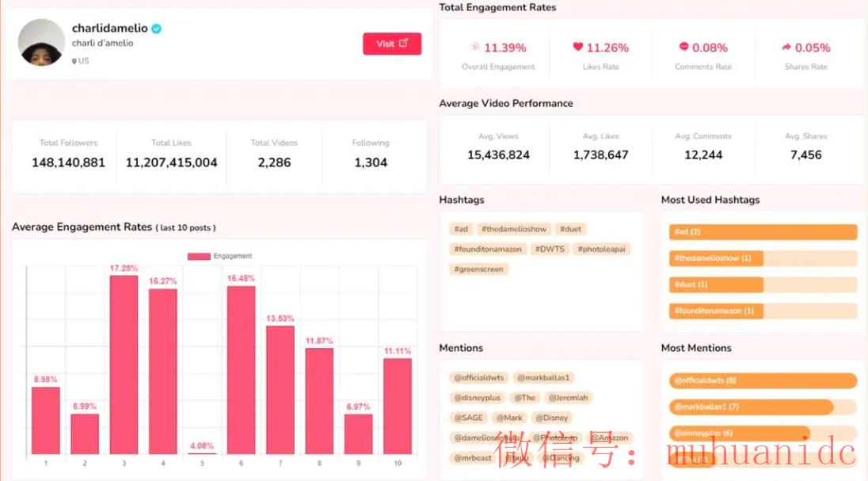This screenshot has width=868, height=481.
Task: Click the Visit button
Action: click(x=392, y=44)
